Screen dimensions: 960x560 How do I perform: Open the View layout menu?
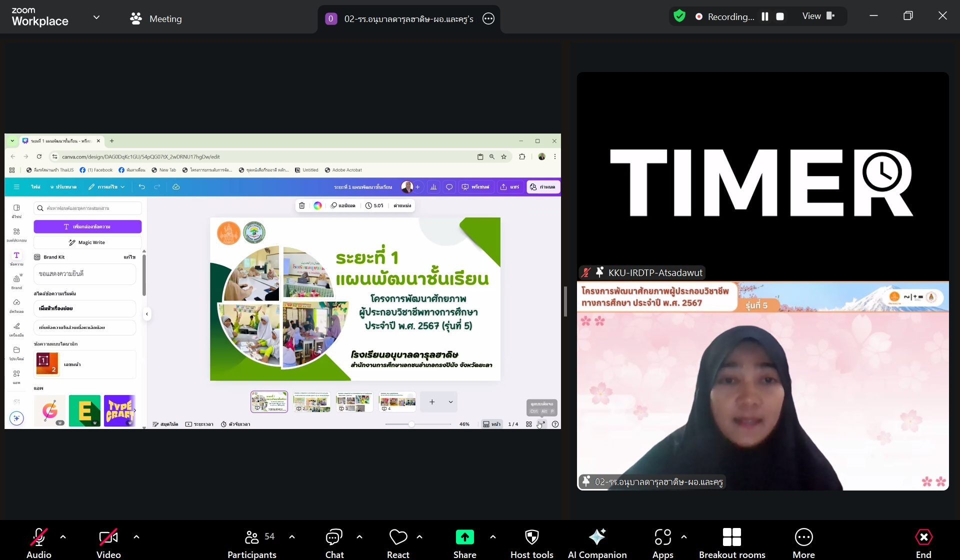tap(818, 16)
